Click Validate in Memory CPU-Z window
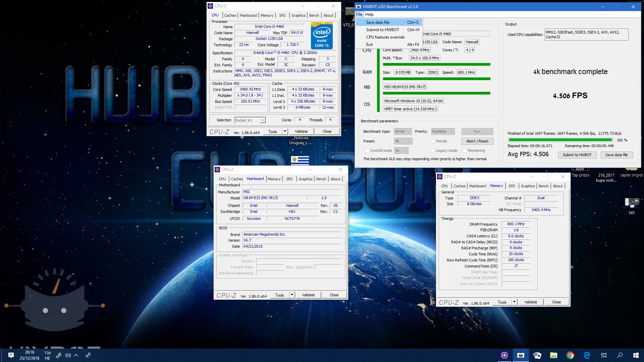This screenshot has width=644, height=362. 530,302
